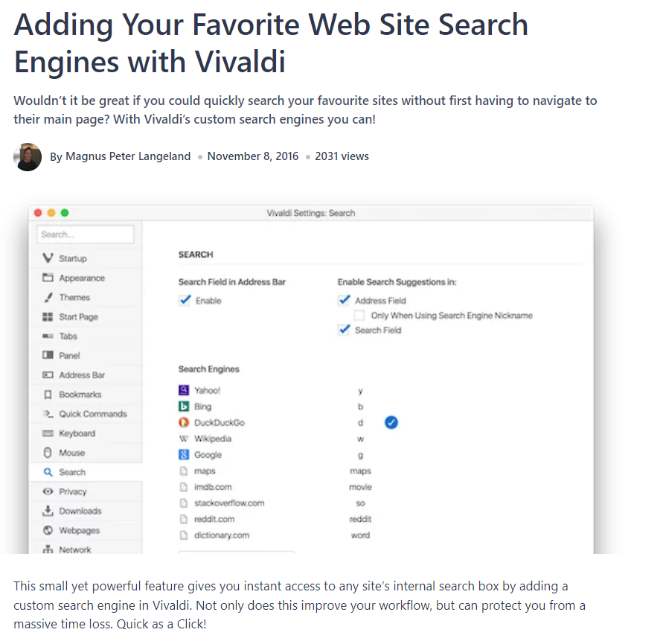Open the Start Page grid icon
Screen dimensions: 666x644
click(48, 316)
